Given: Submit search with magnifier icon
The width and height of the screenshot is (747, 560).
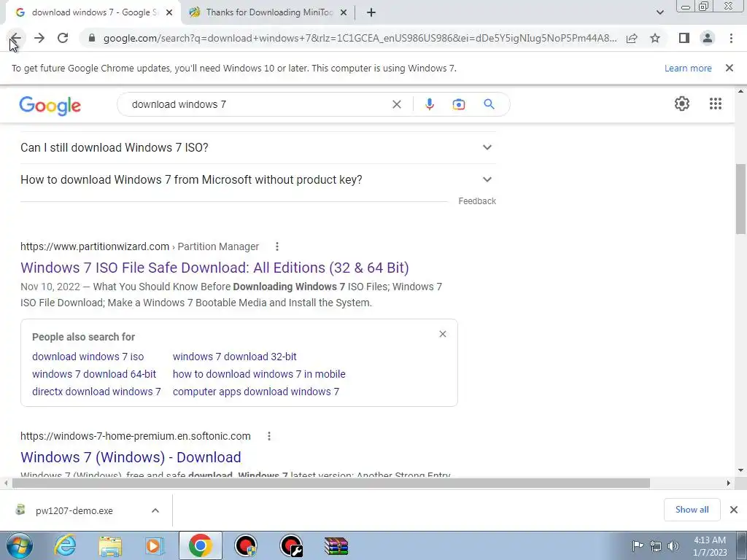Looking at the screenshot, I should click(x=489, y=104).
